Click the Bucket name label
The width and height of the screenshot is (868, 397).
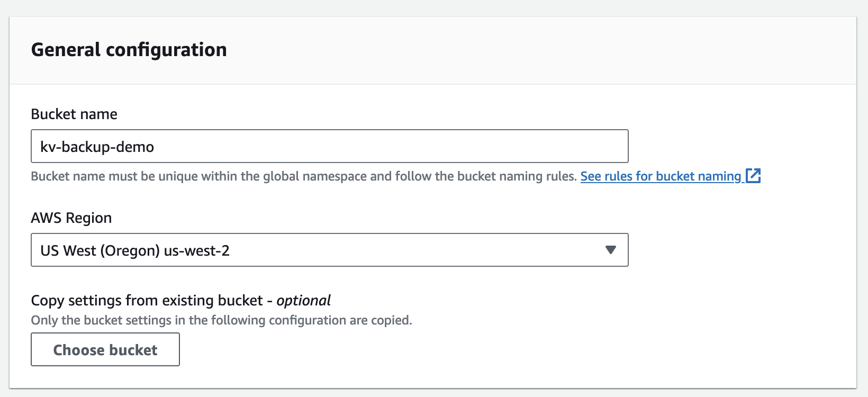click(x=74, y=114)
